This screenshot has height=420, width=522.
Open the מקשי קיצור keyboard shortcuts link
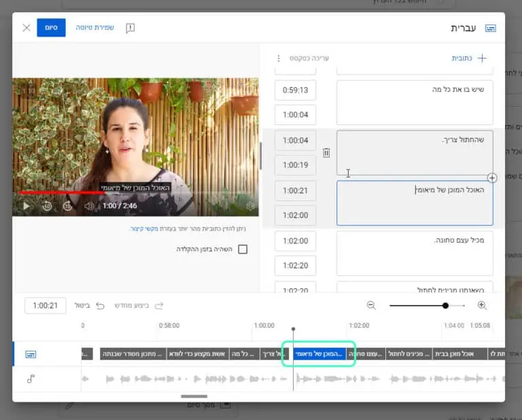144,229
